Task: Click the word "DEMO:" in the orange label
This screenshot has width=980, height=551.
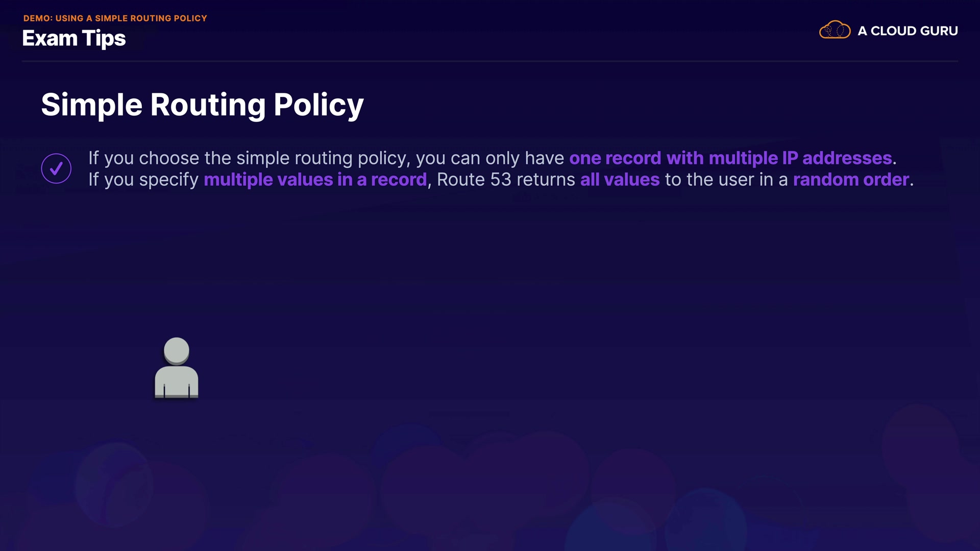Action: pyautogui.click(x=38, y=18)
